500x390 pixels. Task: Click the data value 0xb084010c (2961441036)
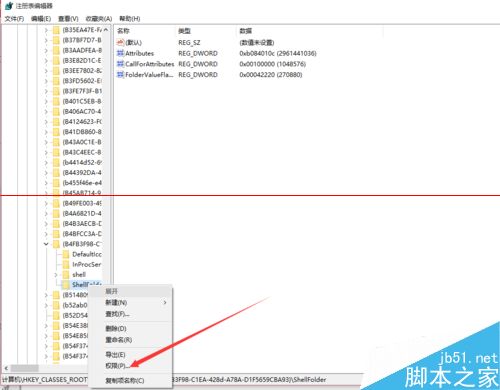coord(278,53)
